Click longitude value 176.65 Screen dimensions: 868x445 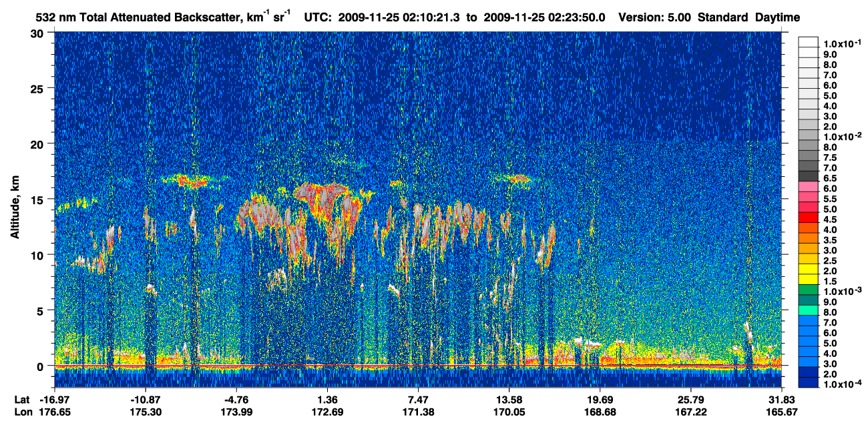tap(55, 412)
